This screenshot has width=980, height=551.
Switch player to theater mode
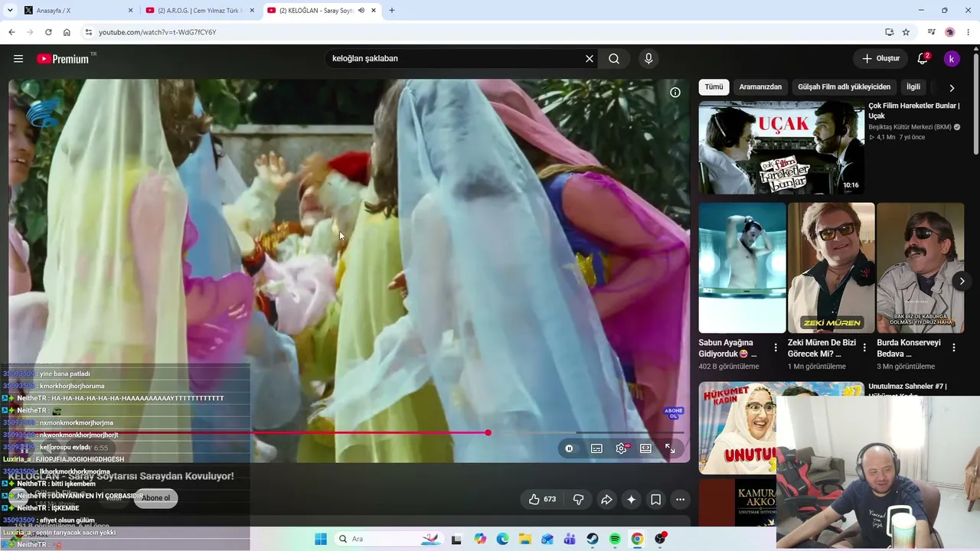[x=645, y=448]
